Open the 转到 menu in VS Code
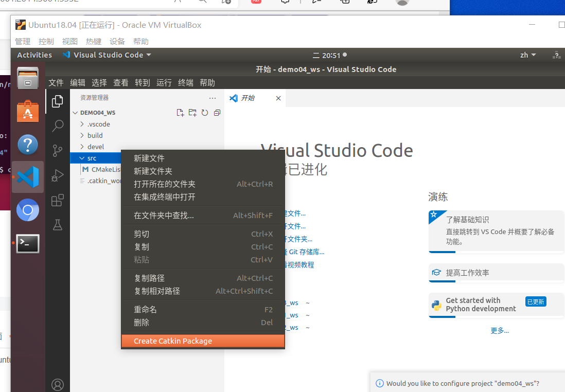 tap(143, 83)
